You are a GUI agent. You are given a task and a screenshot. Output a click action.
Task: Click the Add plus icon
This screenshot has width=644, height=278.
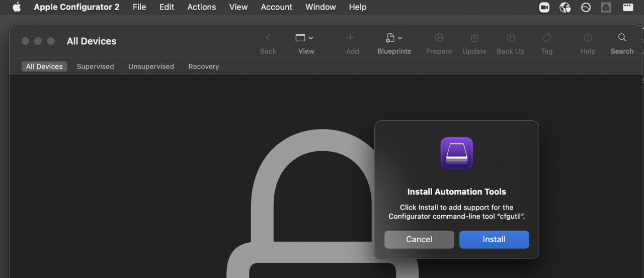(x=351, y=38)
